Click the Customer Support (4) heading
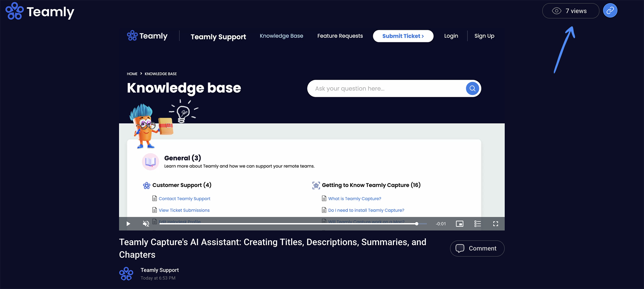644x289 pixels. pyautogui.click(x=182, y=185)
